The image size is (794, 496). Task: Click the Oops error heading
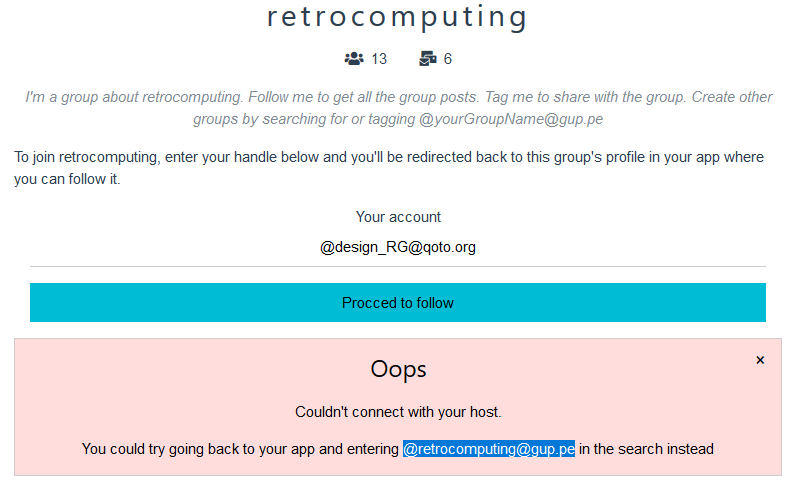pos(398,369)
